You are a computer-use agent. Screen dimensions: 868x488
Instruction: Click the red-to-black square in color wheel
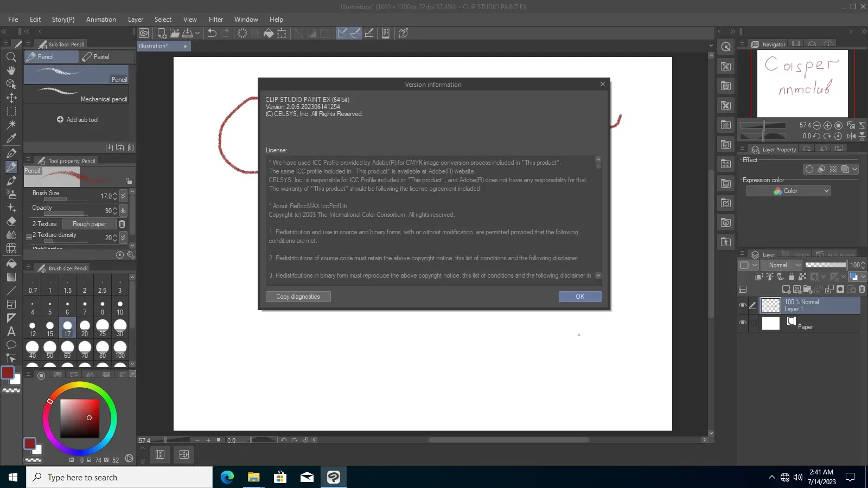tap(80, 418)
